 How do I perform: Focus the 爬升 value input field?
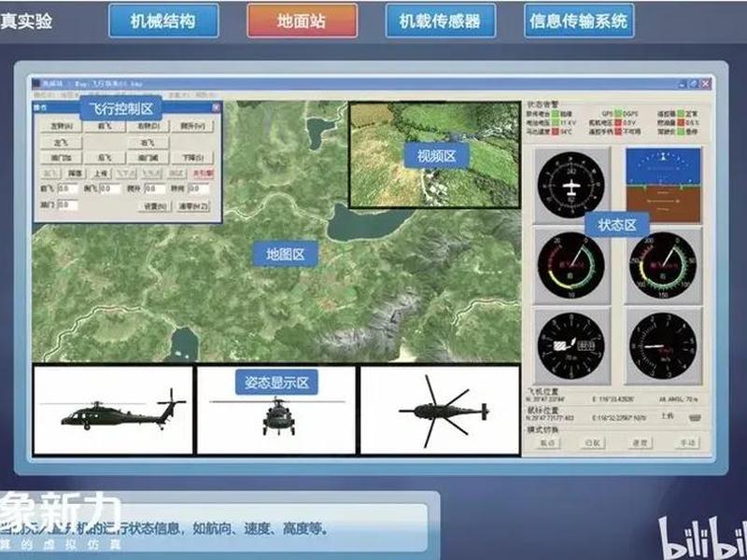pos(154,189)
